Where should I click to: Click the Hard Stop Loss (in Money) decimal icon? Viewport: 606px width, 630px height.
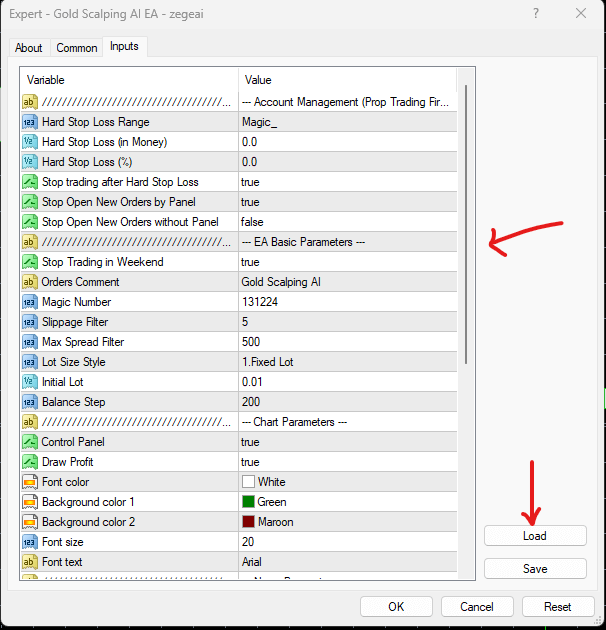click(x=29, y=142)
